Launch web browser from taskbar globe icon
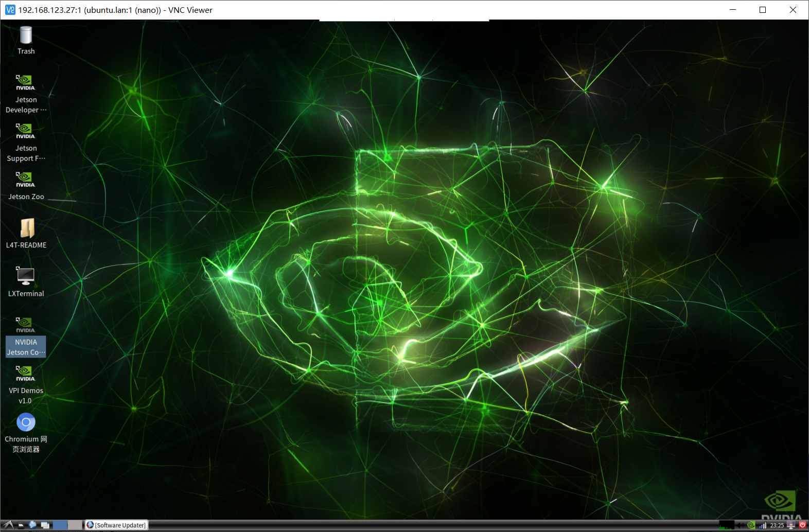Viewport: 809px width, 532px height. click(x=32, y=525)
